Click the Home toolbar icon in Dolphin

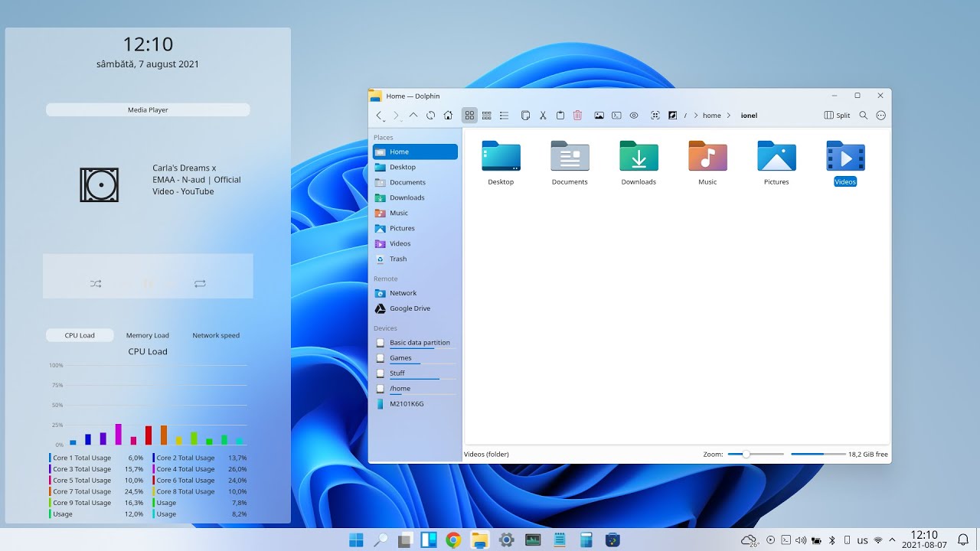[x=448, y=116]
